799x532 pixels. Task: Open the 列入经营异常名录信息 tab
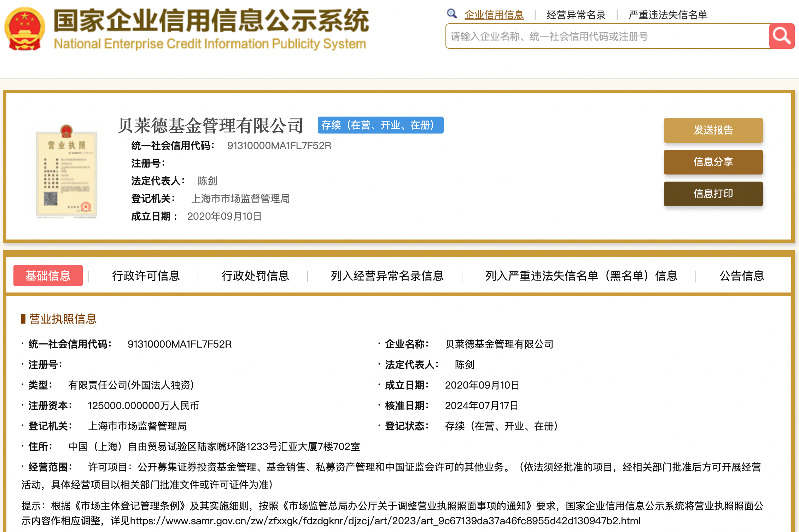point(386,276)
